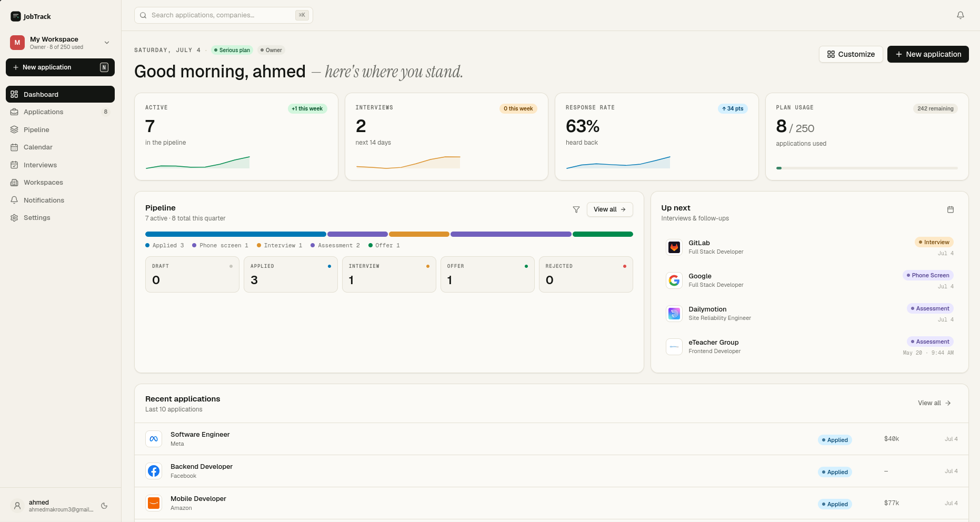The image size is (980, 522).
Task: Click the Pipeline filter funnel icon
Action: click(576, 209)
